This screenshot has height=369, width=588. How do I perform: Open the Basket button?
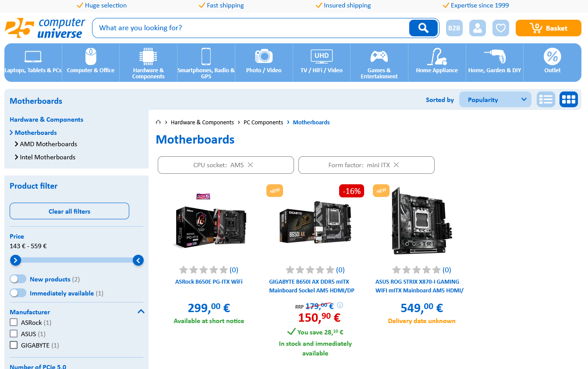pyautogui.click(x=549, y=28)
